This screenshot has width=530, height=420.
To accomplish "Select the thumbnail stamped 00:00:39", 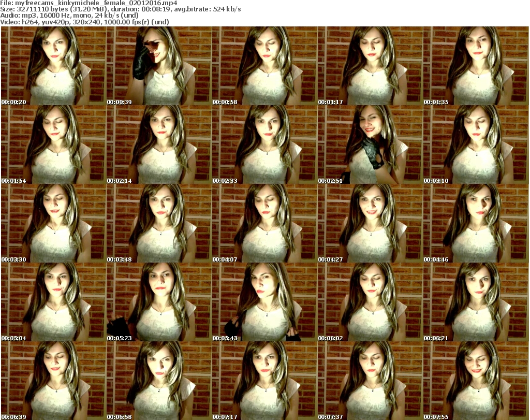I will tap(159, 66).
